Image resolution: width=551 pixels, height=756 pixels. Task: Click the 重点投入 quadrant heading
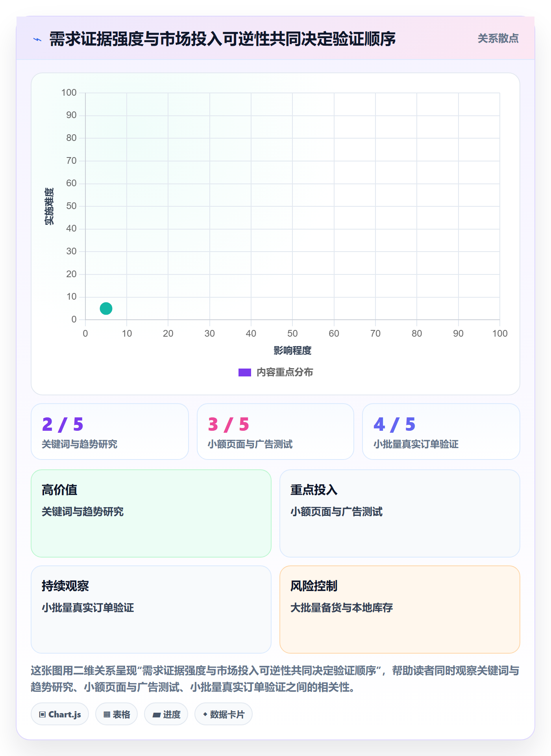pos(314,490)
